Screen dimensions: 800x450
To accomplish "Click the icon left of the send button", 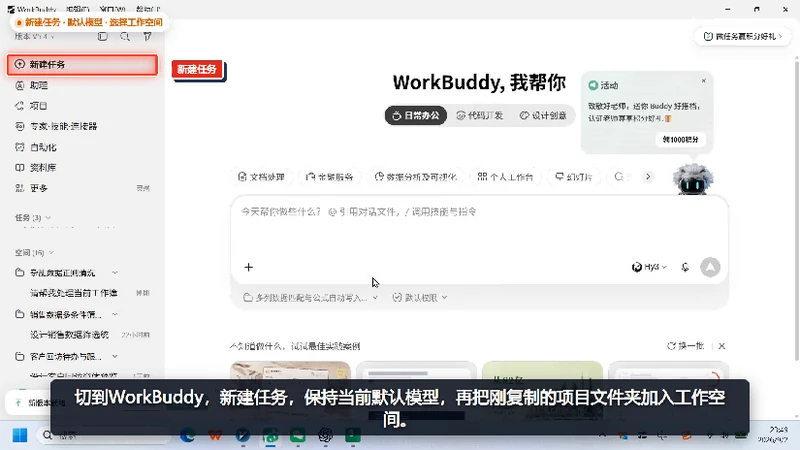I will point(685,267).
